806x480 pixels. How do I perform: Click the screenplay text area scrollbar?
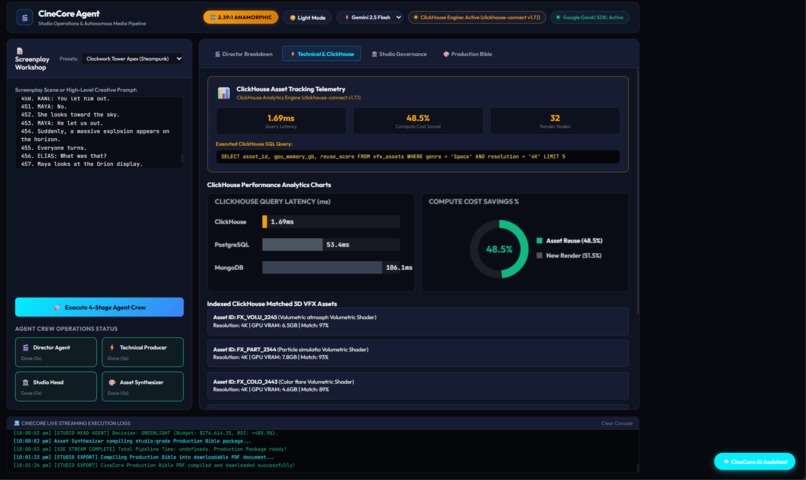(x=182, y=158)
